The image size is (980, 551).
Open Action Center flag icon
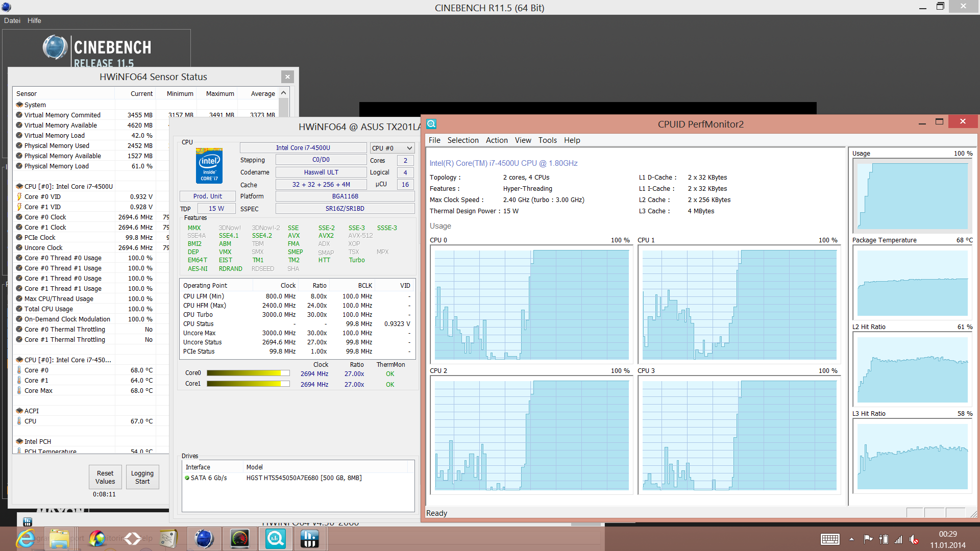pyautogui.click(x=868, y=539)
